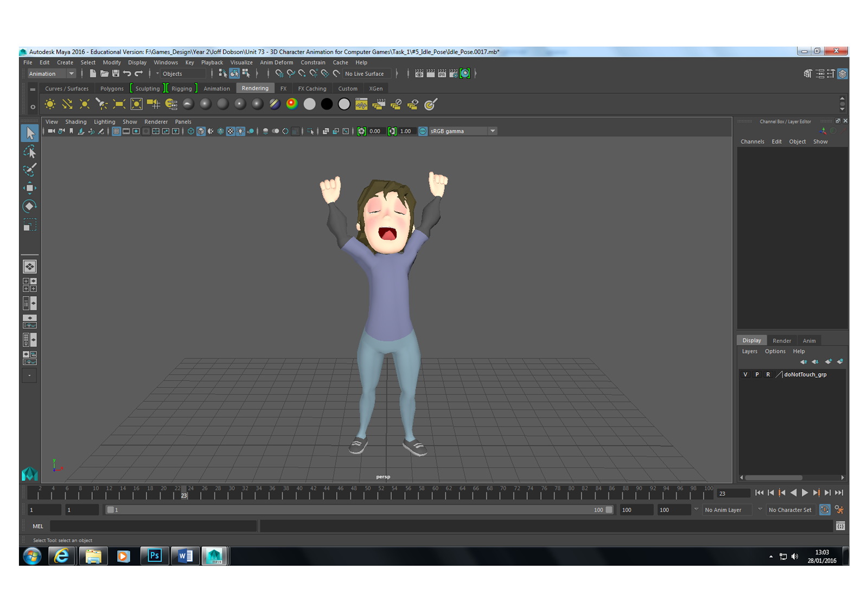Toggle visibility V for doNotTouch_grp layer
The width and height of the screenshot is (868, 612).
coord(745,375)
